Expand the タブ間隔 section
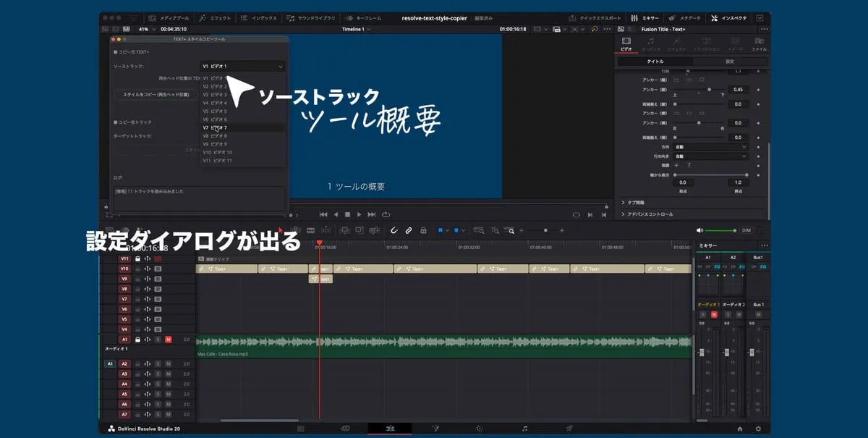Image resolution: width=868 pixels, height=438 pixels. pos(634,203)
